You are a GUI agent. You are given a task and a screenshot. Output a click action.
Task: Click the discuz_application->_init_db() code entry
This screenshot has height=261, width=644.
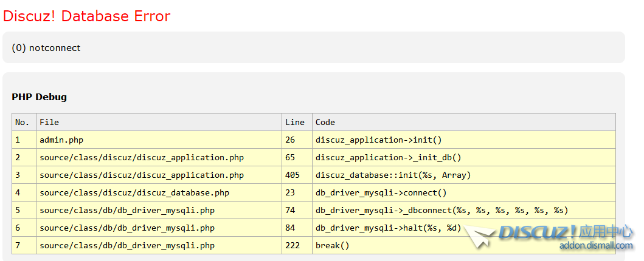(x=388, y=158)
